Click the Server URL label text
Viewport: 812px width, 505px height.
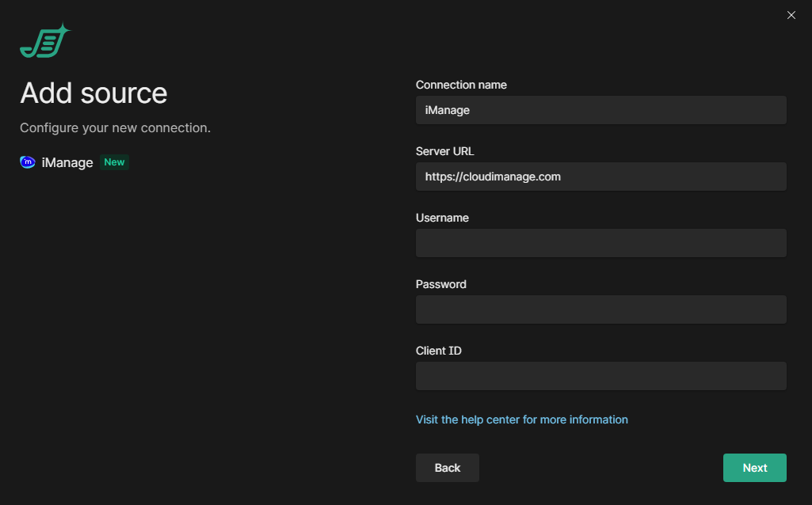444,151
